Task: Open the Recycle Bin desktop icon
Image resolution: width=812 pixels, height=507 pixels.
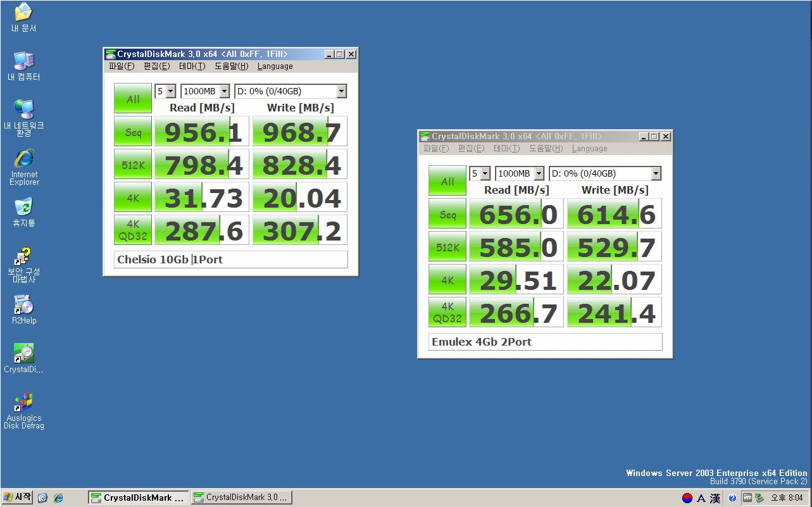Action: tap(23, 213)
